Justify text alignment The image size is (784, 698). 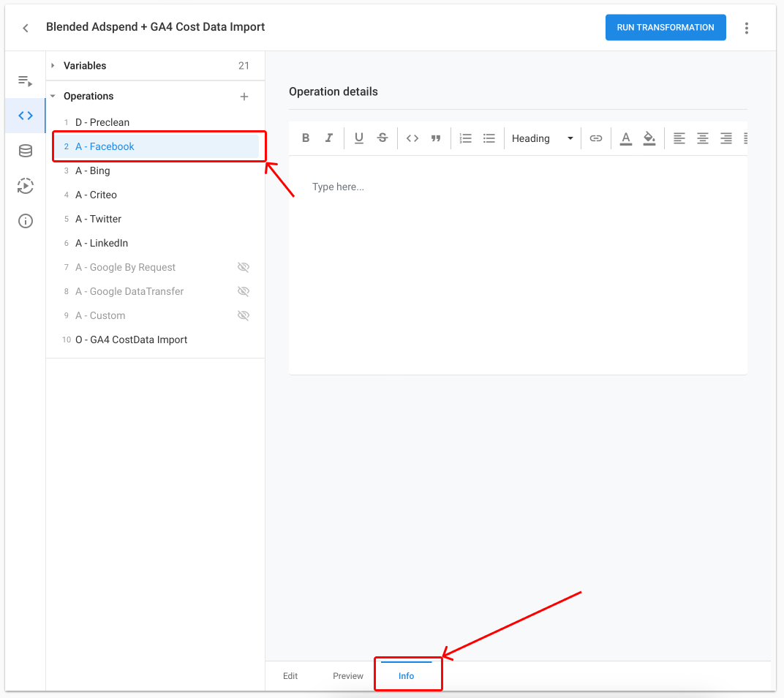(x=745, y=138)
